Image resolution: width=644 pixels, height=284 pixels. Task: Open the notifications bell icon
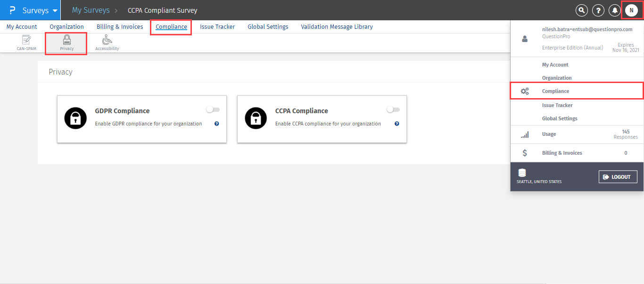[614, 10]
